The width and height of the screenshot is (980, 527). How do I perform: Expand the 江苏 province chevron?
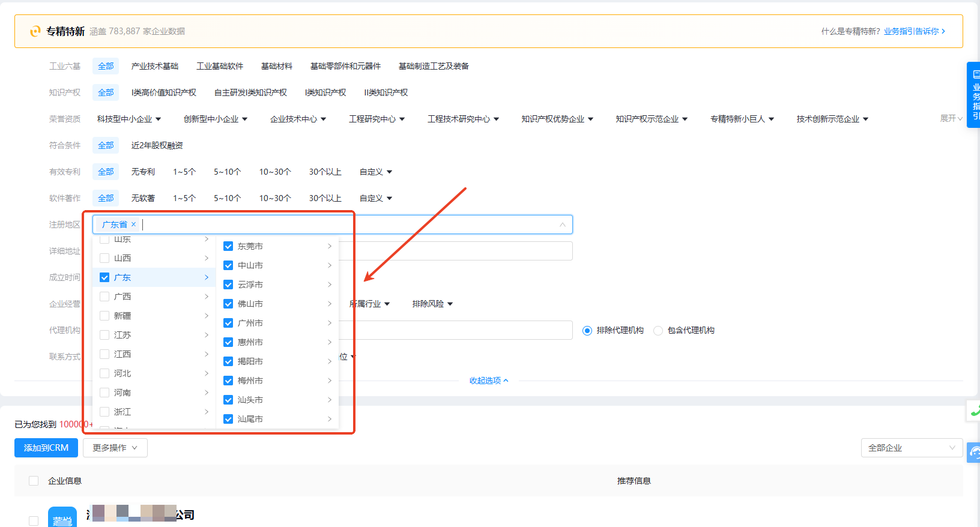click(x=207, y=335)
